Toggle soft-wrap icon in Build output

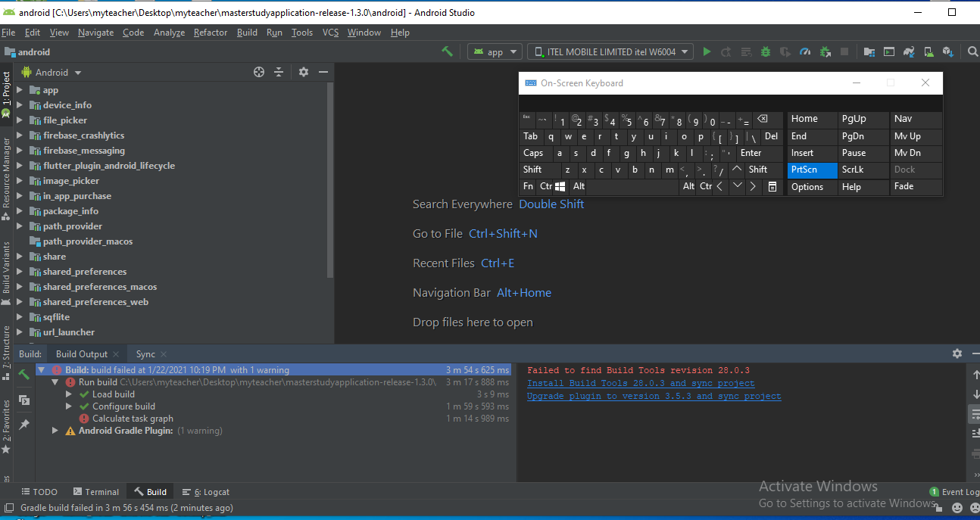[974, 414]
